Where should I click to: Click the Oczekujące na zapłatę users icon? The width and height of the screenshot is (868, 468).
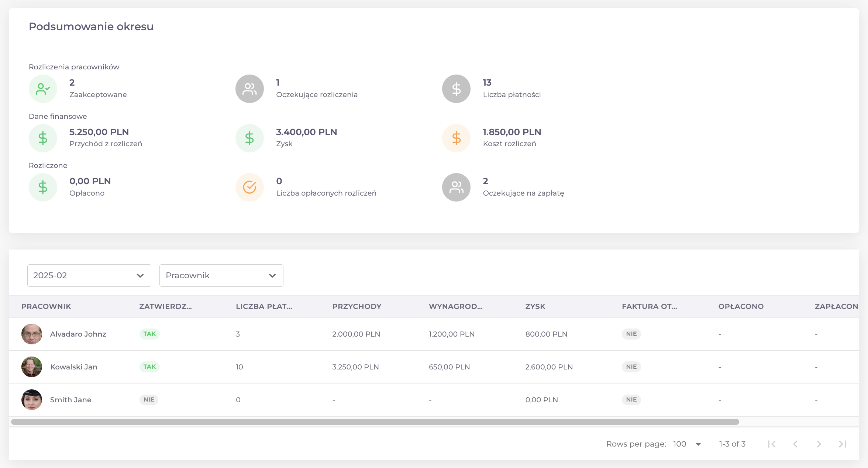click(456, 187)
